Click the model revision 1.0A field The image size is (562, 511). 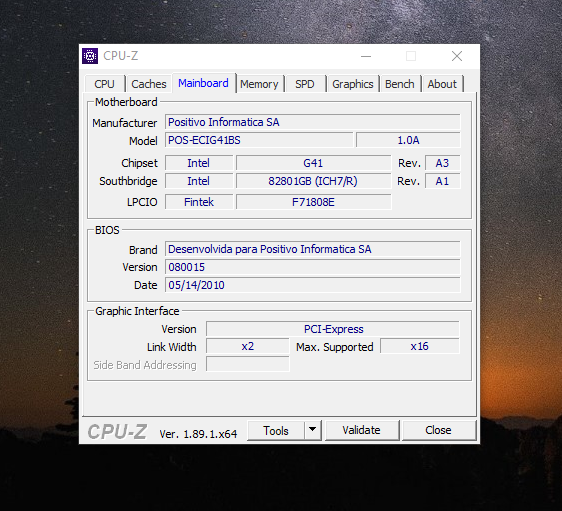tap(408, 140)
